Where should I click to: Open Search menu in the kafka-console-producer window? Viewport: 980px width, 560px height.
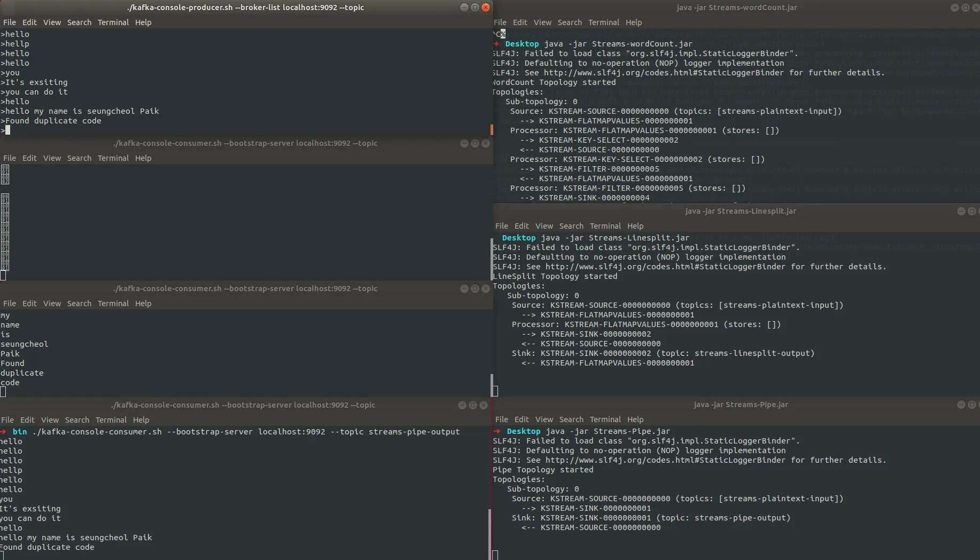point(79,22)
